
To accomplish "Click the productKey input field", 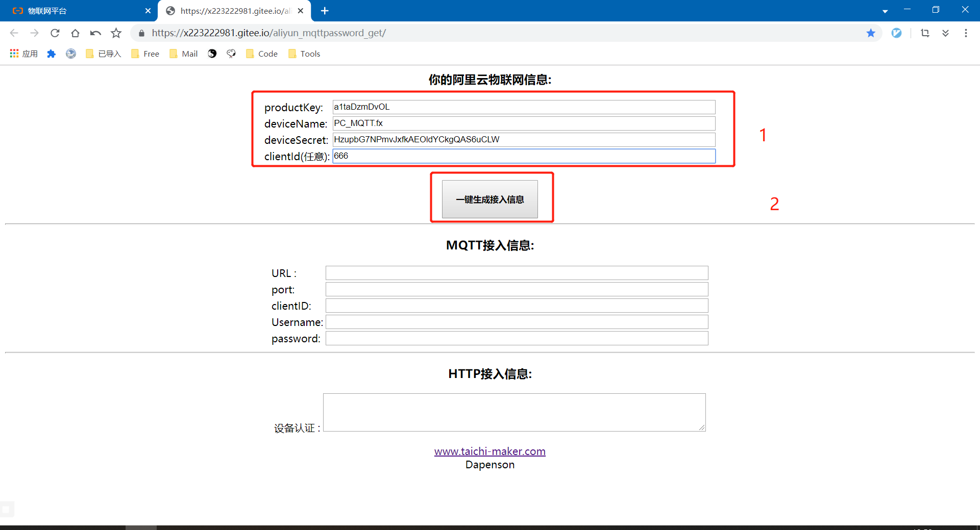I will pyautogui.click(x=524, y=107).
